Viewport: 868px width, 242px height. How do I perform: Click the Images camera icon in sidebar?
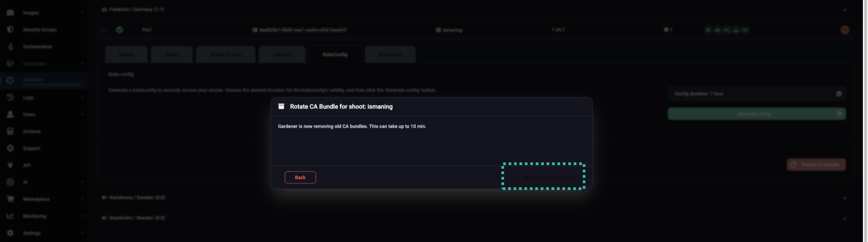point(10,13)
